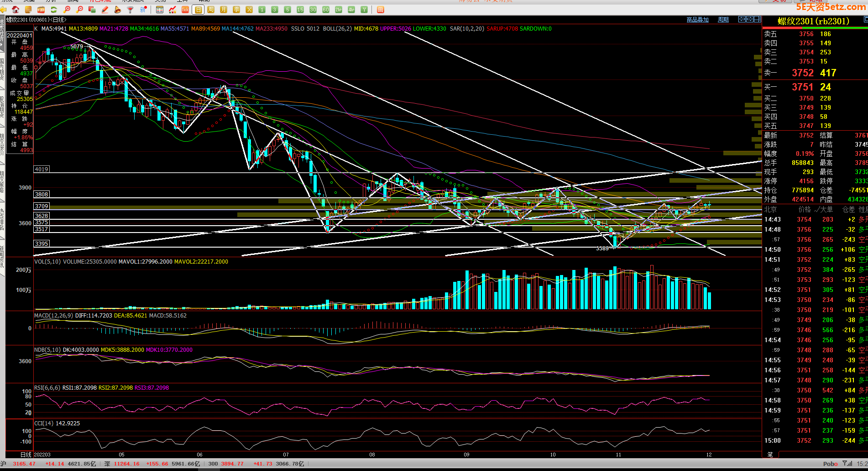
Task: Zoom in with the plus magnifier icon
Action: pyautogui.click(x=67, y=10)
